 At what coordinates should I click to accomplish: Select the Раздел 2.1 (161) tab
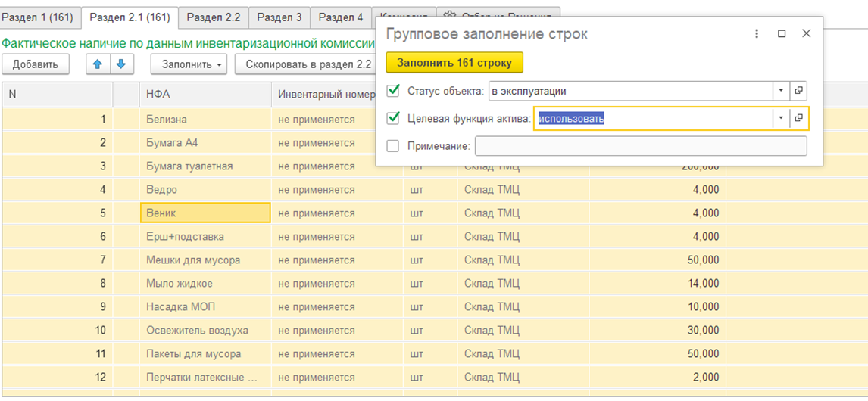point(130,17)
